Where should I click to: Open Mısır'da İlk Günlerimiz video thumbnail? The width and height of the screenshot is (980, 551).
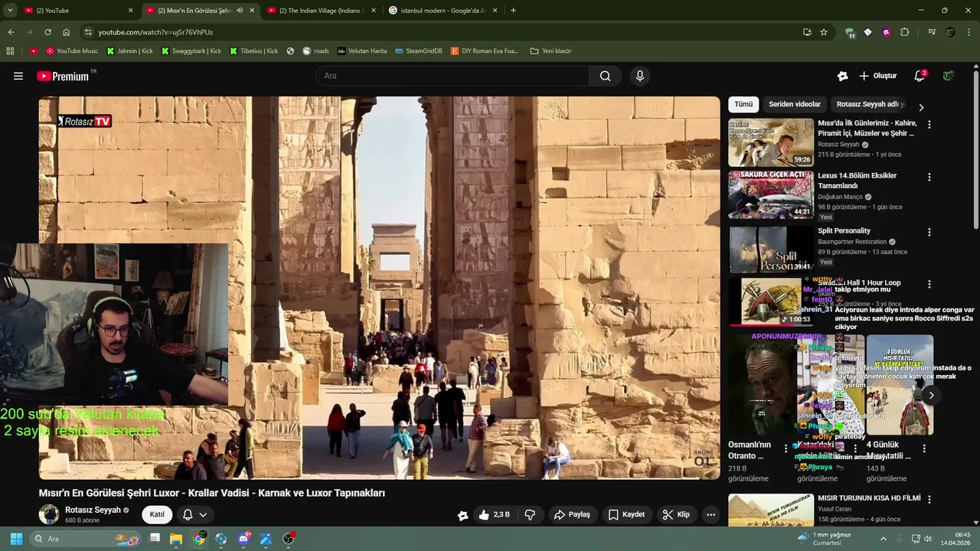pos(771,142)
